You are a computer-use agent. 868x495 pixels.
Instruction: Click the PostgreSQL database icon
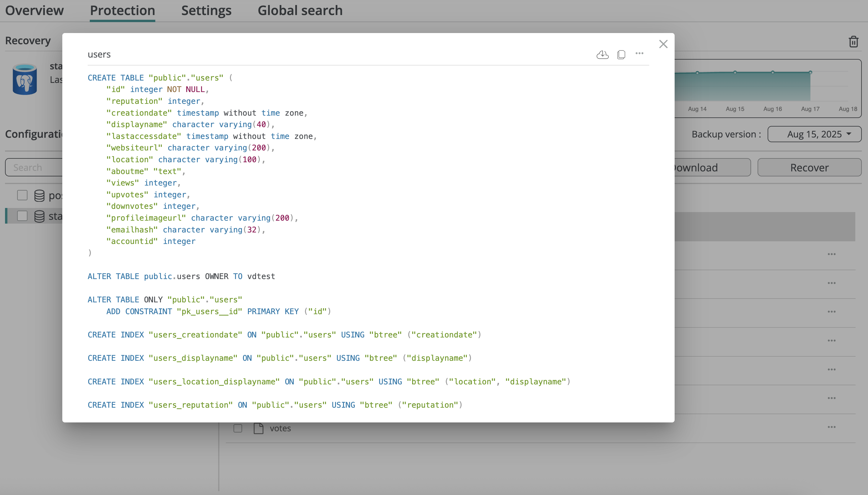25,79
